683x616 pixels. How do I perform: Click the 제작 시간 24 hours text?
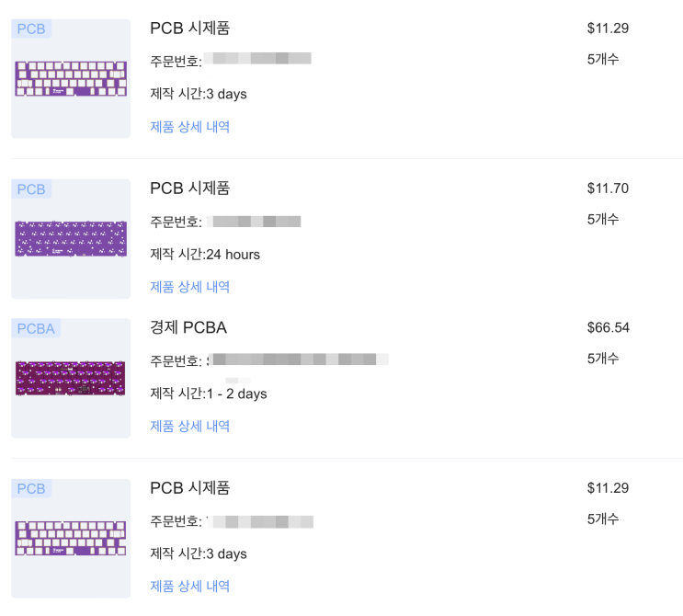point(205,254)
